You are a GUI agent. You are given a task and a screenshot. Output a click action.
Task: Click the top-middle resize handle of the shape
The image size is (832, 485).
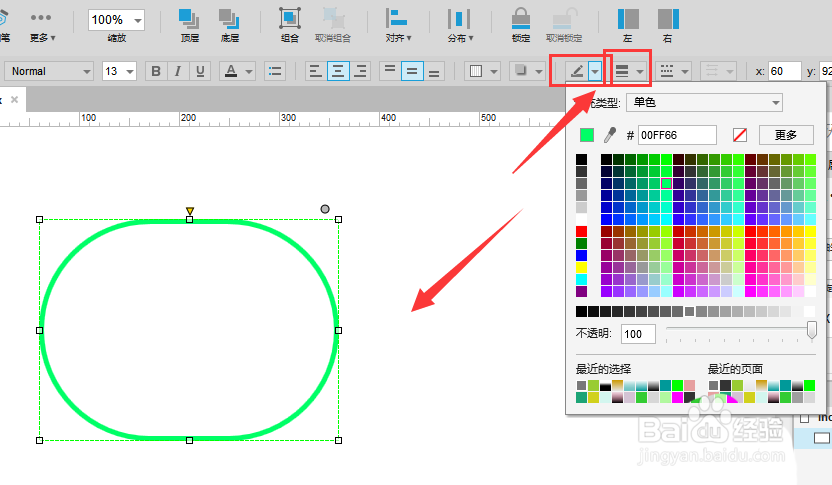pyautogui.click(x=189, y=219)
